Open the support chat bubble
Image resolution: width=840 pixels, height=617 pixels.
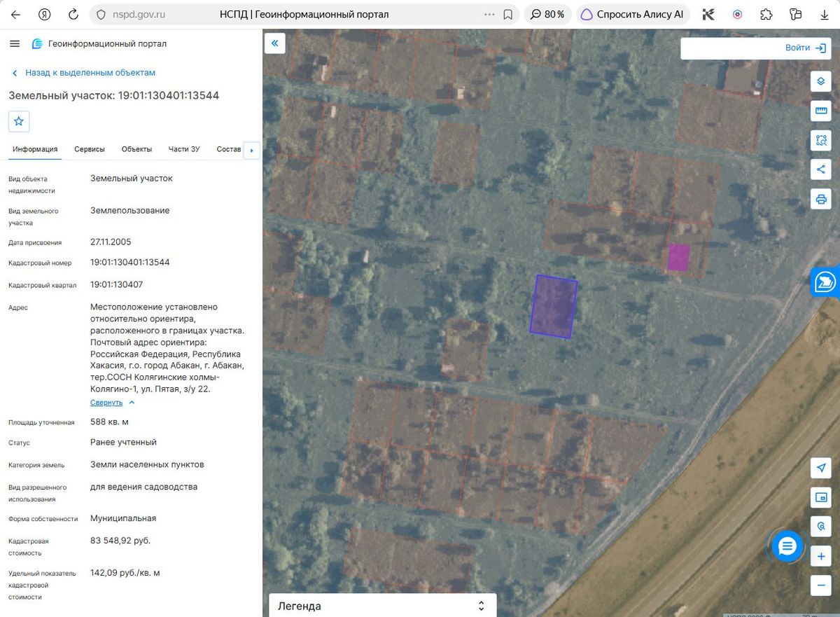click(787, 546)
